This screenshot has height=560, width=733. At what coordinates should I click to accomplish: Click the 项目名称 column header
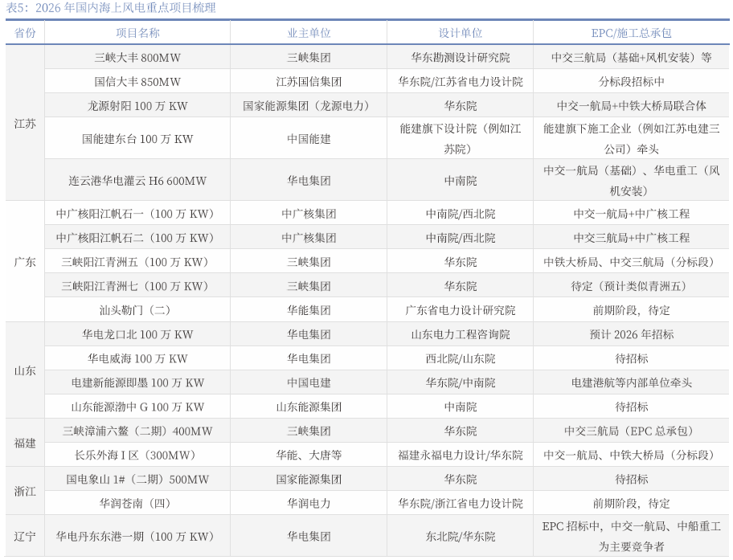click(137, 33)
